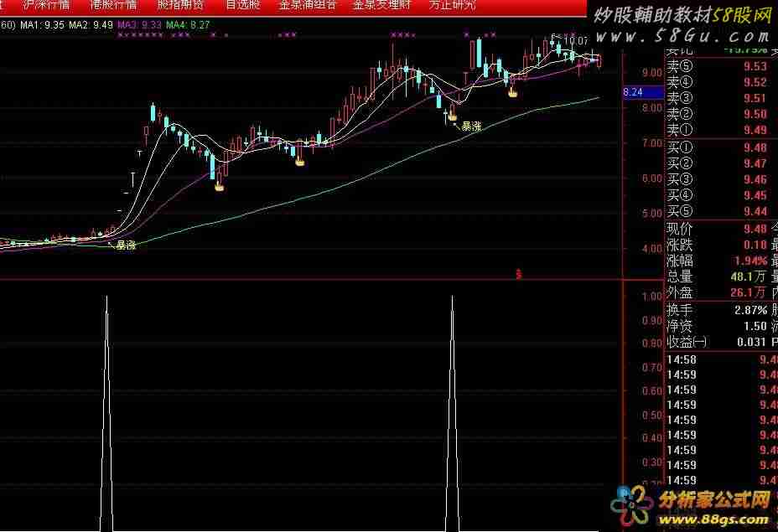
Task: Click the blue 8.24 price cursor tag
Action: pyautogui.click(x=643, y=92)
